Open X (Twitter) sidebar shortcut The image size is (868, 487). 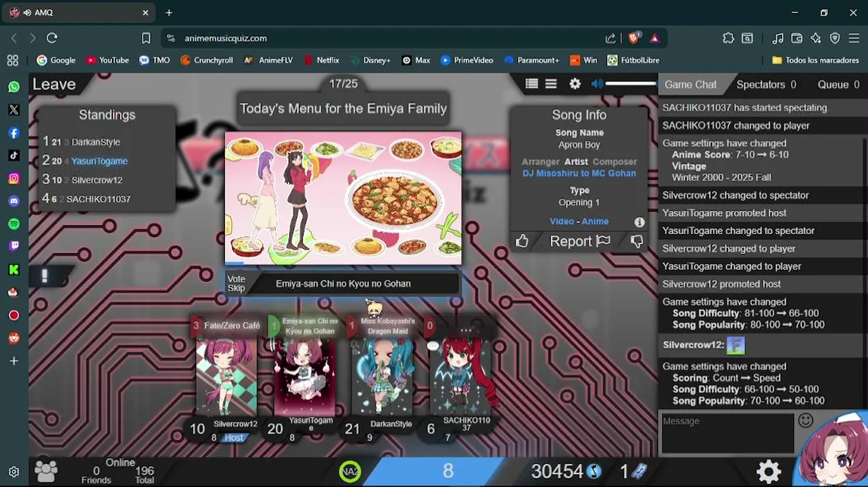coord(14,110)
